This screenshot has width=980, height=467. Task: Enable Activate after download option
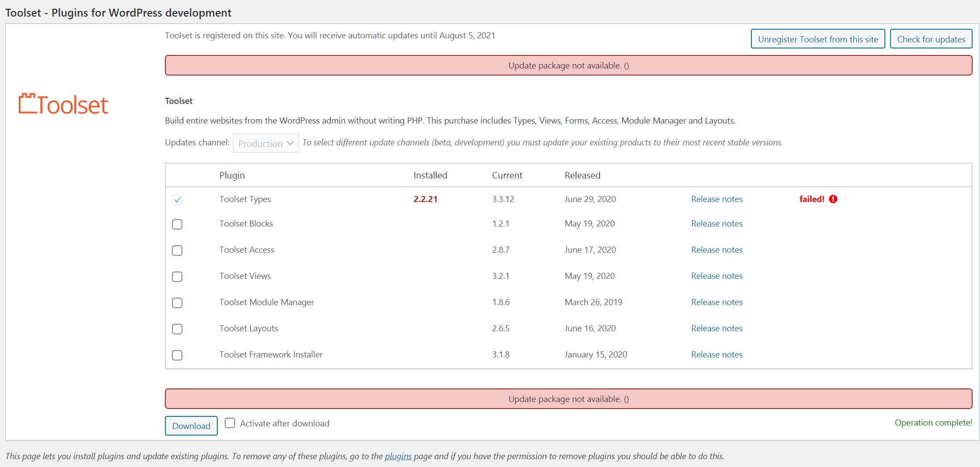(x=230, y=423)
